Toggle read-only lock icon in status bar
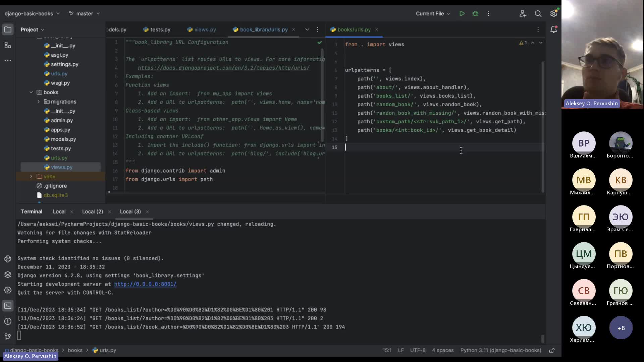The width and height of the screenshot is (644, 362). pos(552,351)
